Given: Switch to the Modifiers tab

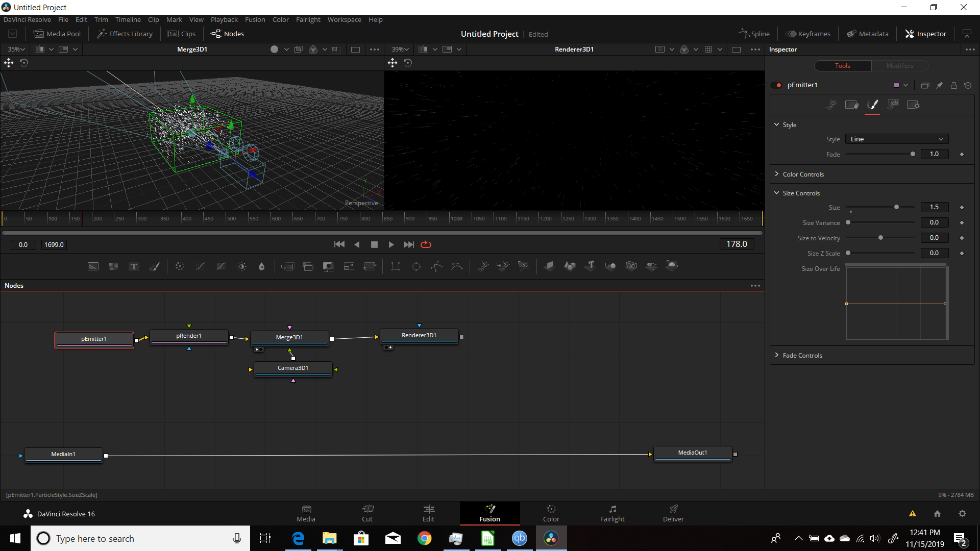Looking at the screenshot, I should pyautogui.click(x=900, y=66).
